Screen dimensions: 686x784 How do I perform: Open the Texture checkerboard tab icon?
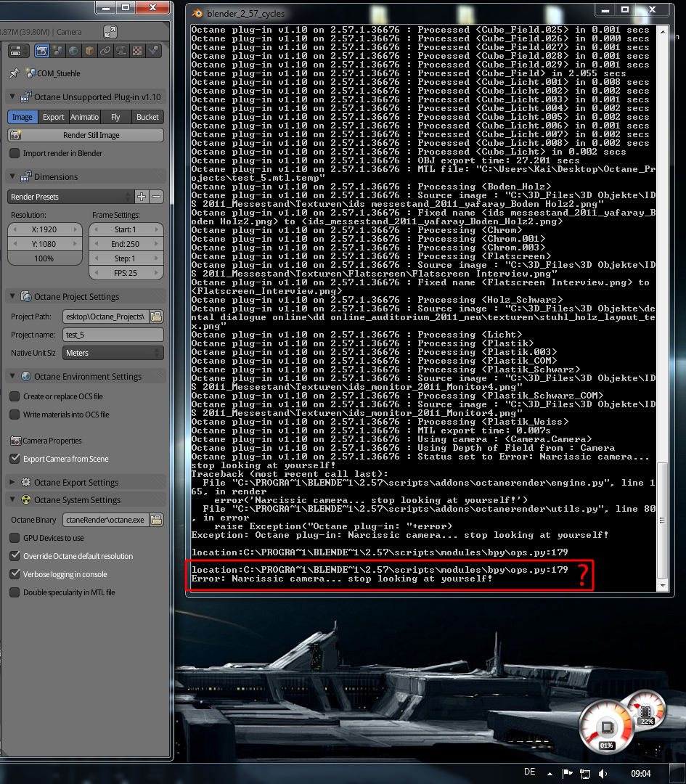pos(137,51)
